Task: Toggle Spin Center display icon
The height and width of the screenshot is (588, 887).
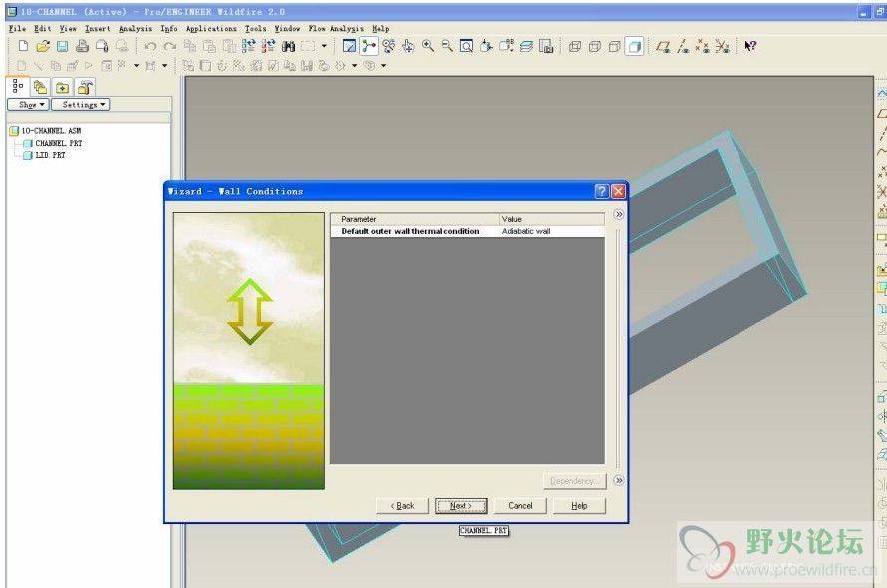Action: click(369, 46)
